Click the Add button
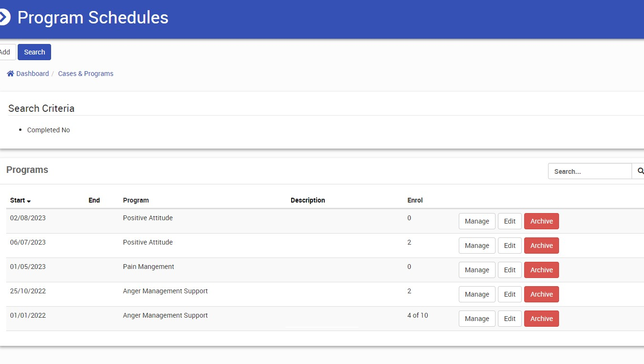Viewport: 644px width, 364px height. pyautogui.click(x=6, y=52)
